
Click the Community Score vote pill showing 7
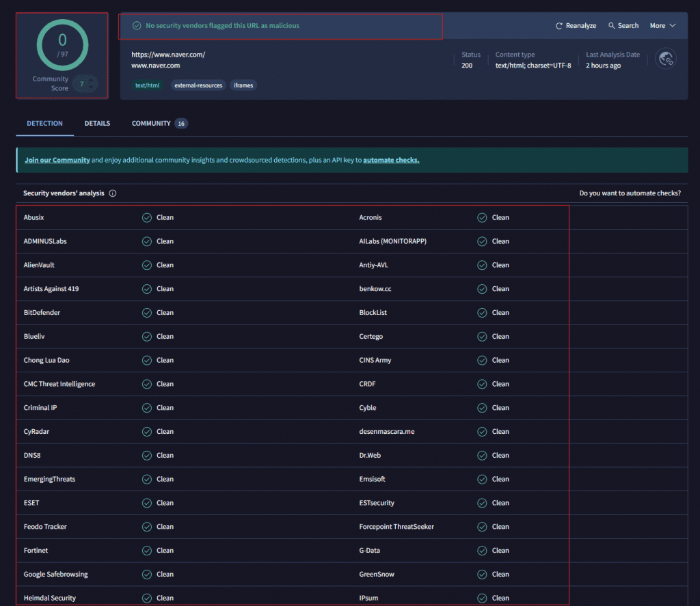pyautogui.click(x=85, y=83)
